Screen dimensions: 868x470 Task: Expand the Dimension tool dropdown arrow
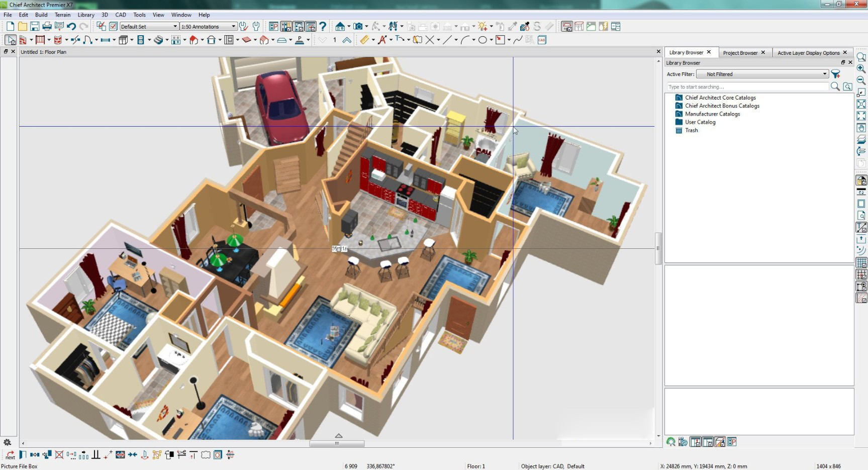click(373, 40)
